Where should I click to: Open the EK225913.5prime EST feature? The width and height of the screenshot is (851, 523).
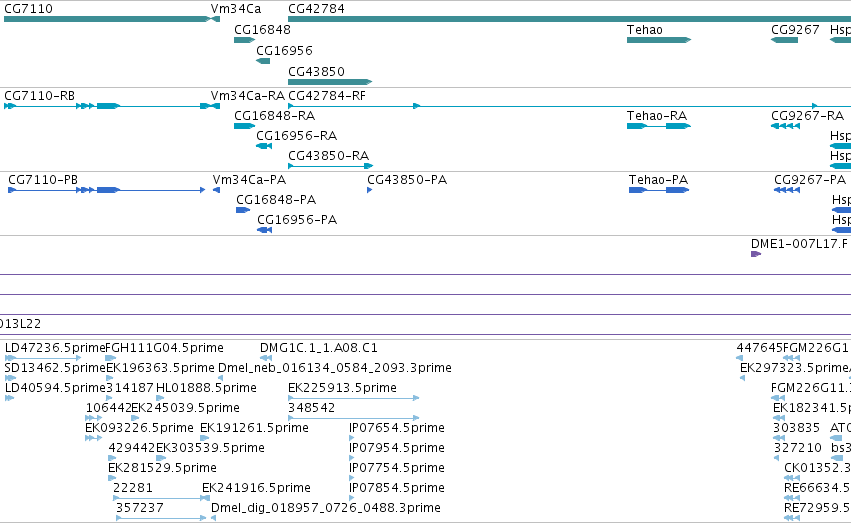(x=342, y=388)
